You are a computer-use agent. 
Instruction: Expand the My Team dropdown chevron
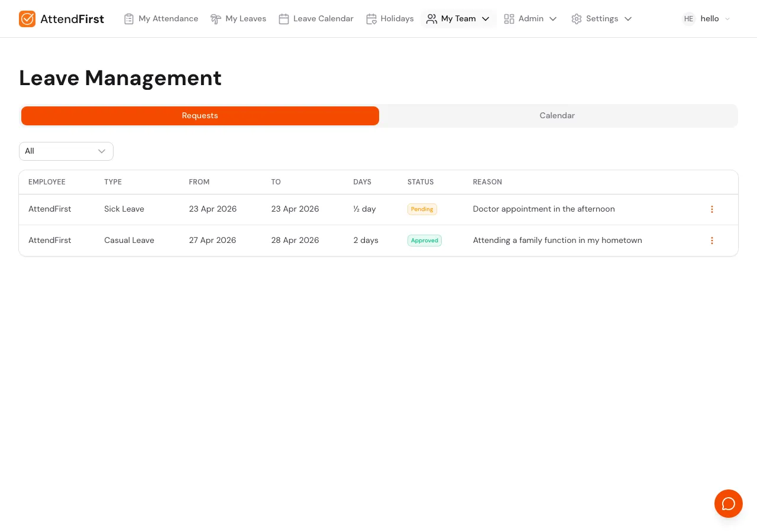click(x=486, y=19)
